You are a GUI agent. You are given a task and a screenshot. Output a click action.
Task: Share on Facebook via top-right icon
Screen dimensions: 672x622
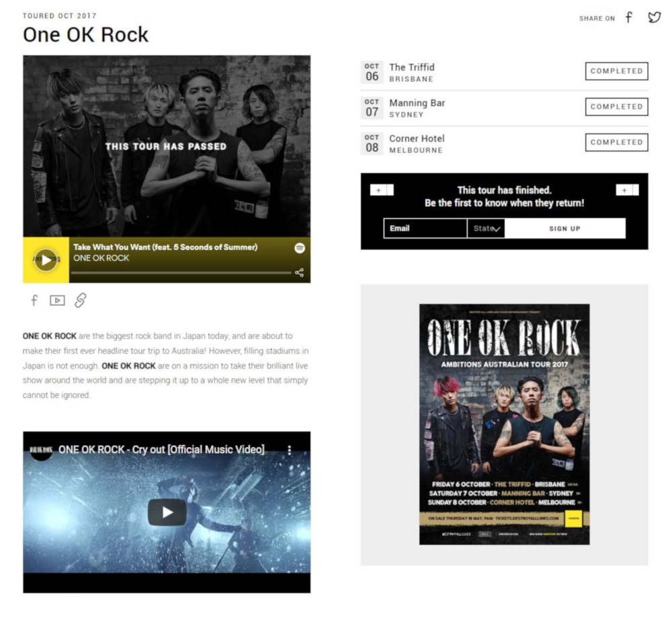pos(629,17)
